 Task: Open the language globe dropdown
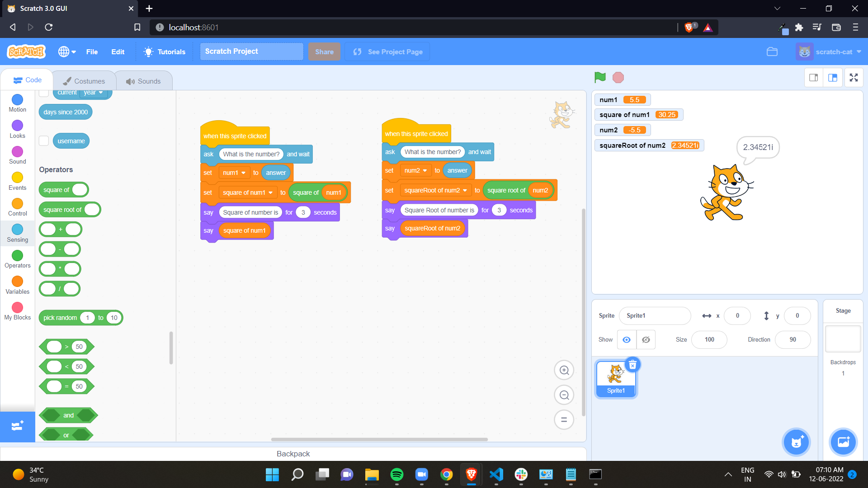click(67, 52)
